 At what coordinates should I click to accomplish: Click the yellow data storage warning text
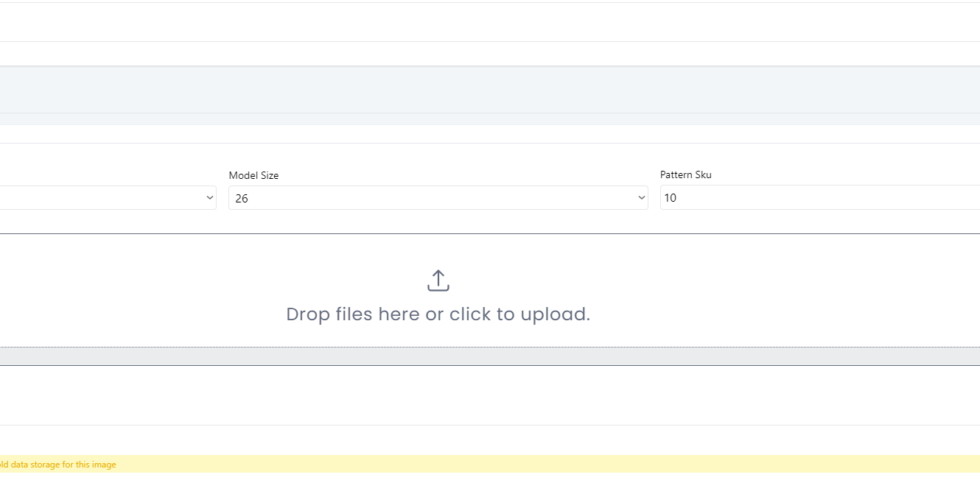(x=57, y=465)
